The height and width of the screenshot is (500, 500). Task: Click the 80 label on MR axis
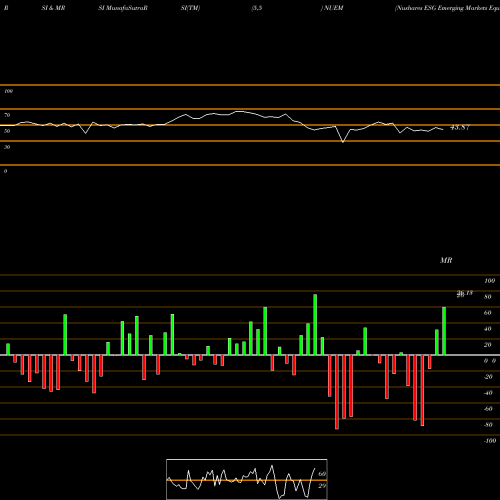coord(488,297)
